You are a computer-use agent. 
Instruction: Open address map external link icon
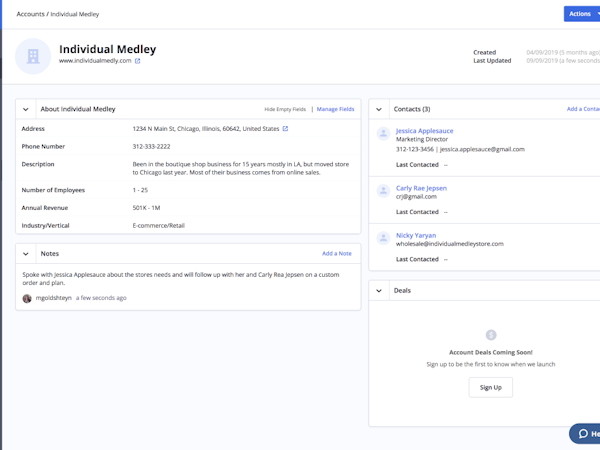click(x=285, y=129)
